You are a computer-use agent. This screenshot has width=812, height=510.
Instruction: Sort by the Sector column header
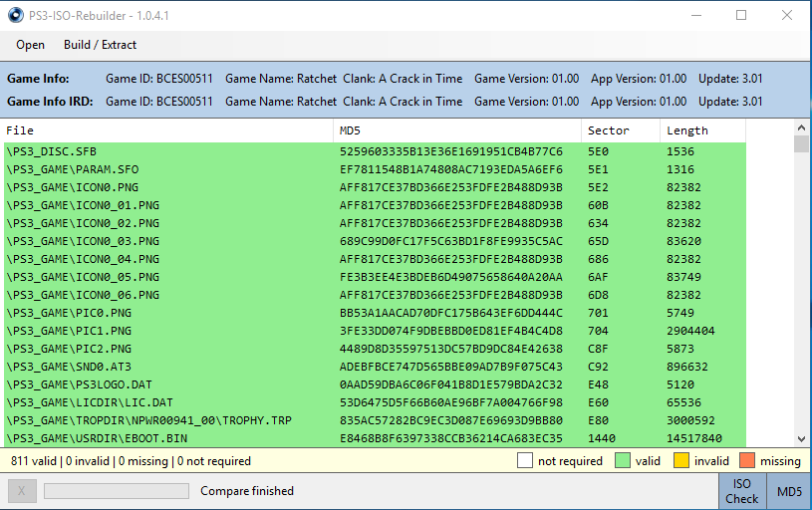click(621, 131)
